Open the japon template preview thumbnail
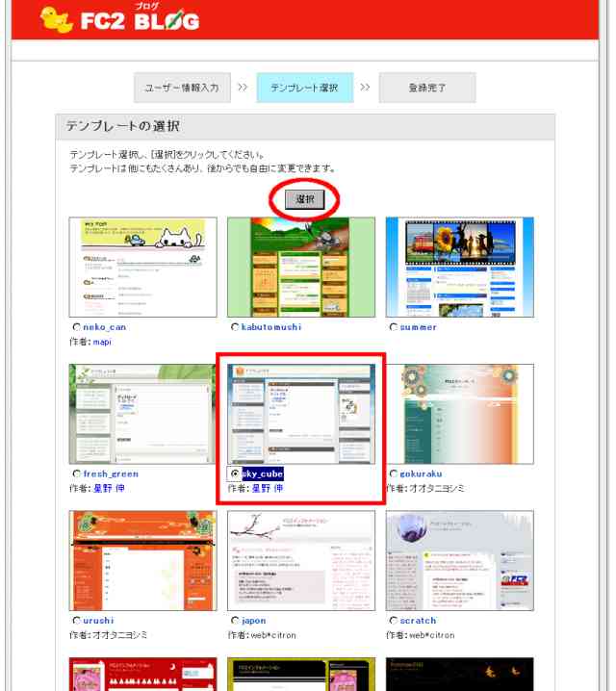 click(x=301, y=560)
